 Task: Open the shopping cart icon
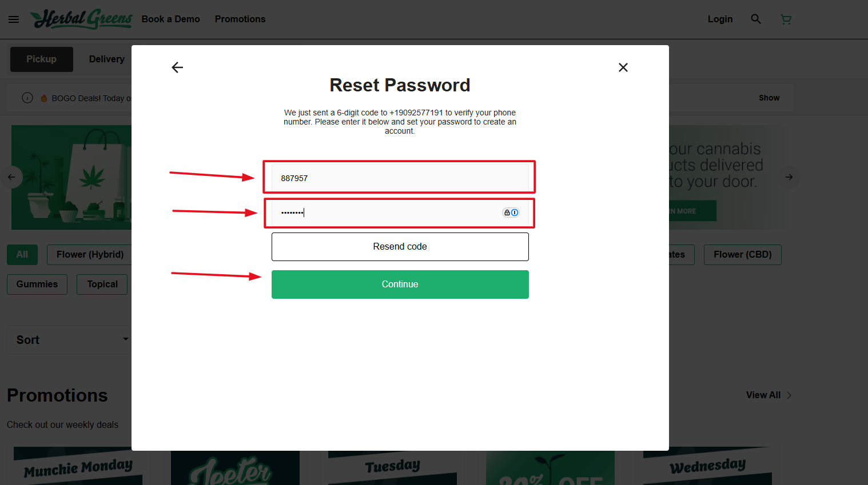click(x=786, y=19)
